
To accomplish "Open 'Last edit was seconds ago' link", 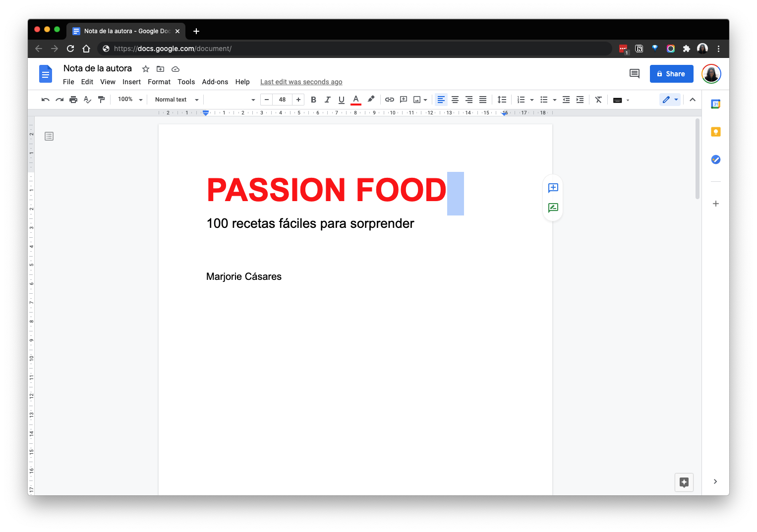I will (301, 82).
